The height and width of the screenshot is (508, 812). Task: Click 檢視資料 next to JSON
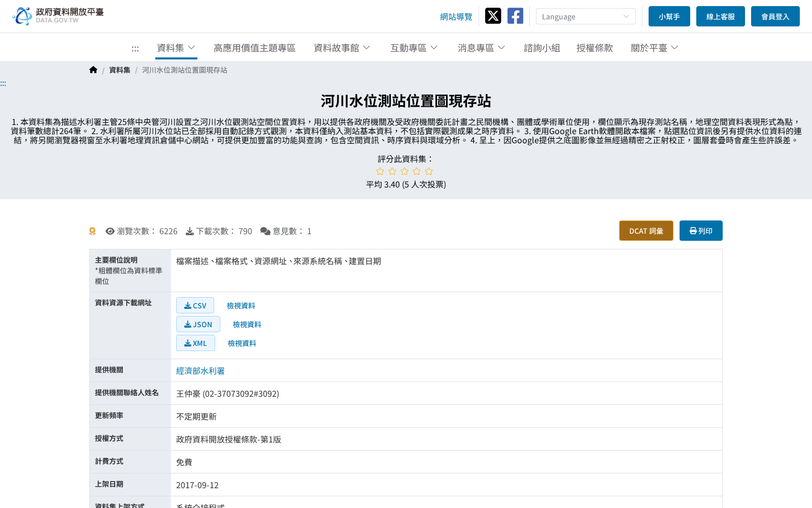point(247,325)
